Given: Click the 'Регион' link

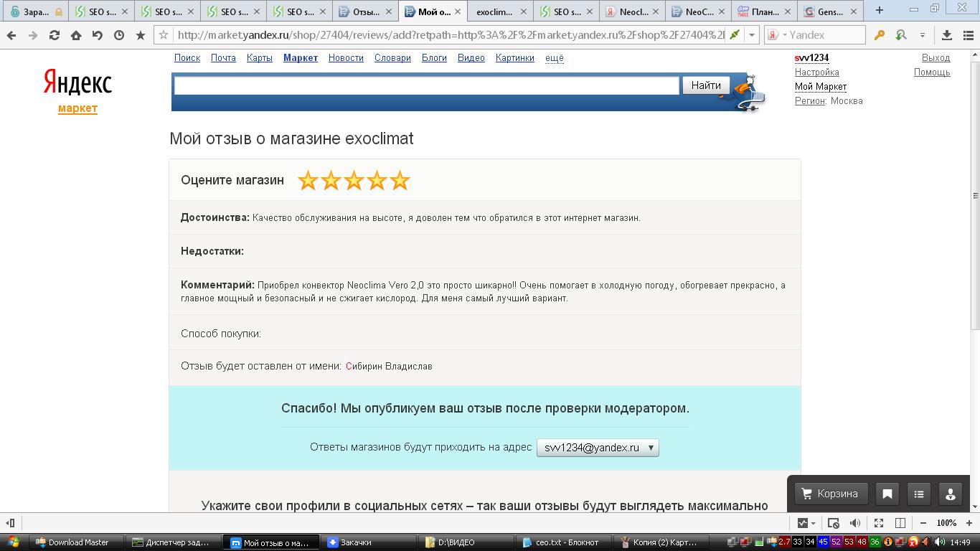Looking at the screenshot, I should click(810, 101).
